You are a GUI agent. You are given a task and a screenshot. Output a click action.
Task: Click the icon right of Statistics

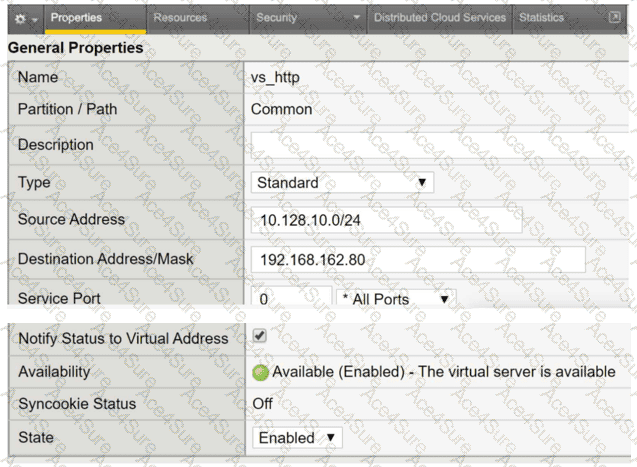coord(615,18)
